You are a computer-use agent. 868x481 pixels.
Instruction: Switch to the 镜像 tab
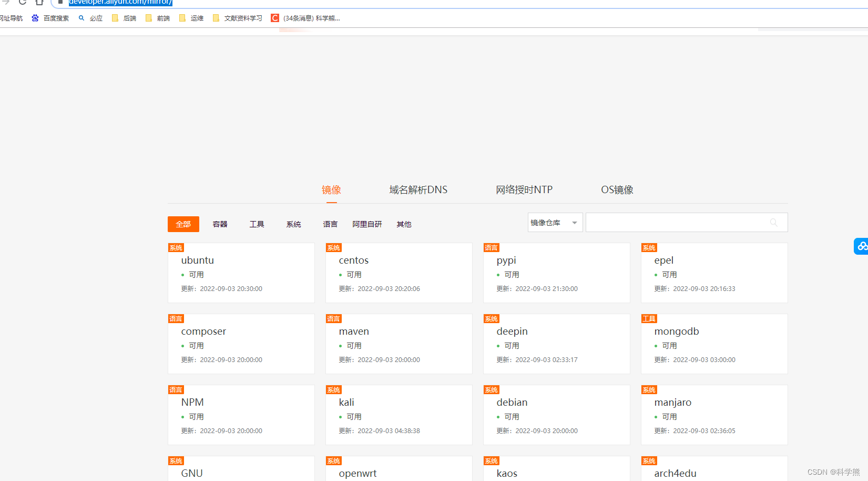(x=331, y=190)
